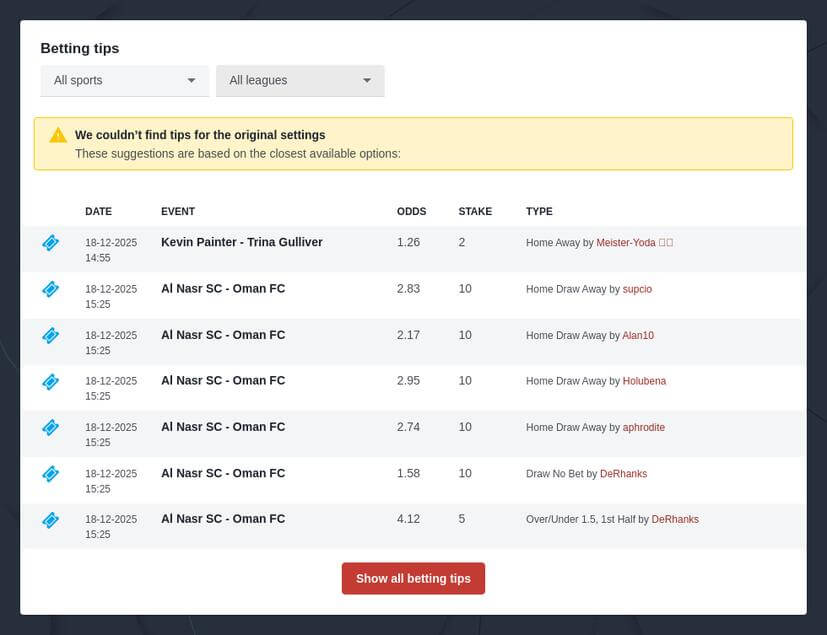Screen dimensions: 827x635
Task: Click Holubena tipster name
Action: pos(644,381)
